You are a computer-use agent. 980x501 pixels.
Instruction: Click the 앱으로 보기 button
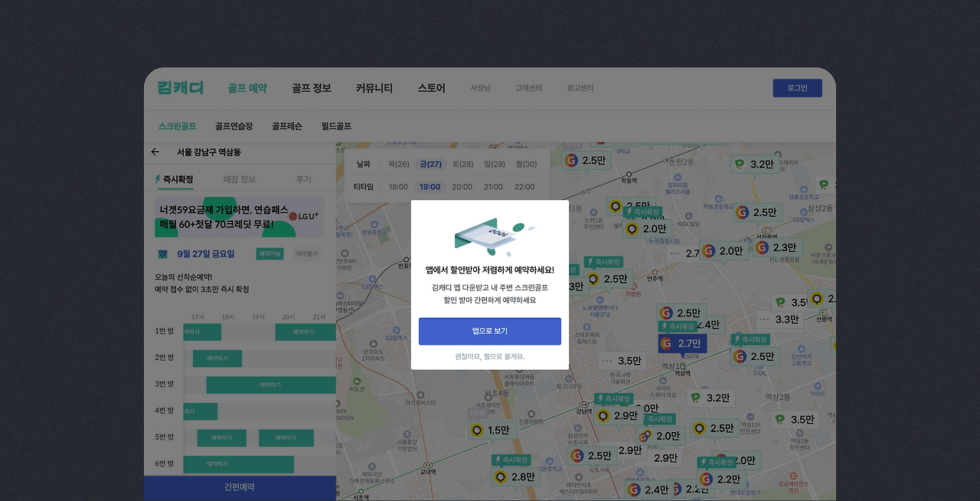tap(490, 331)
